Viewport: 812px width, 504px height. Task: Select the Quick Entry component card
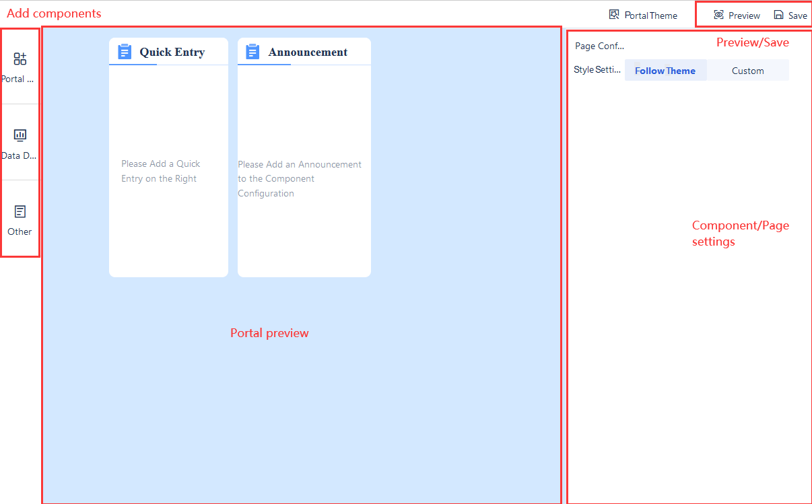[168, 157]
